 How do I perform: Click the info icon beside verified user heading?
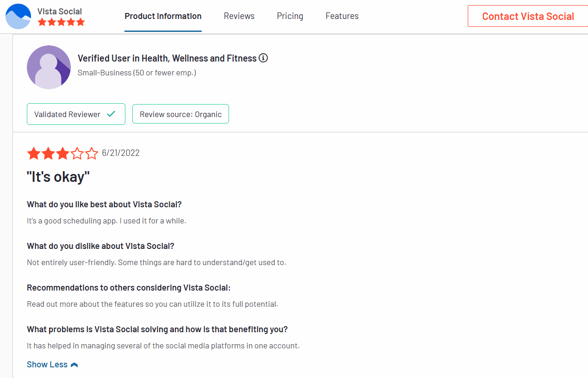[263, 58]
